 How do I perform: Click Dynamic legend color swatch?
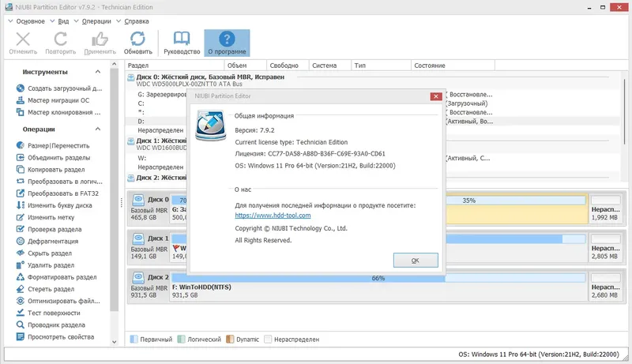[x=230, y=339]
